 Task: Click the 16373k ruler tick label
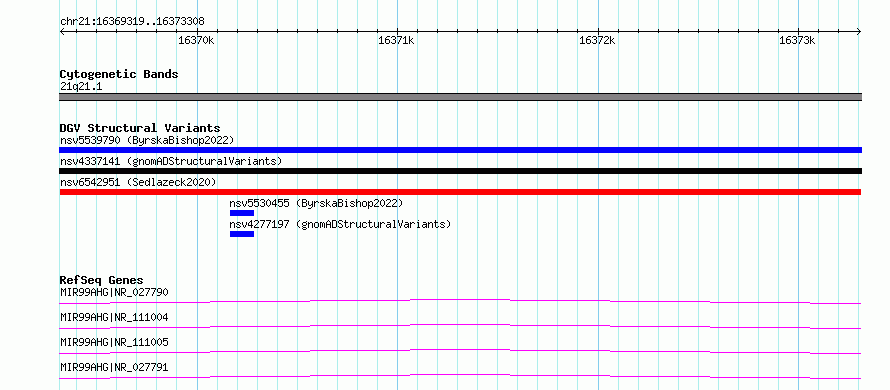point(797,40)
